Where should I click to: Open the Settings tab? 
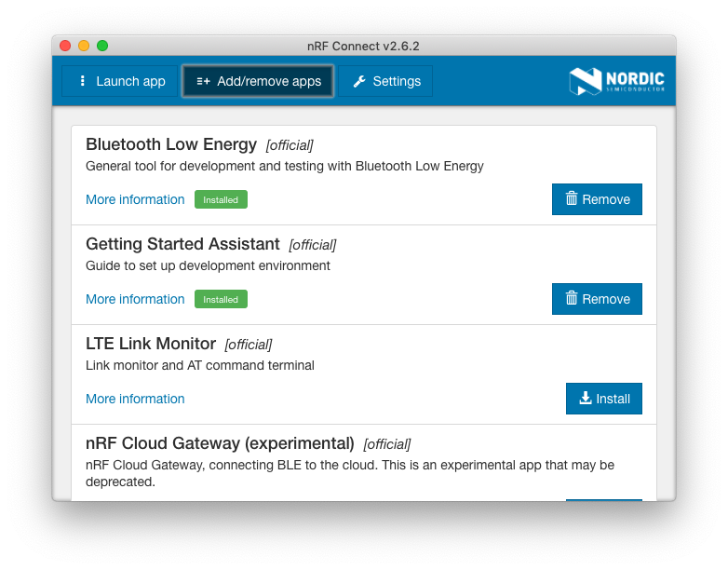(385, 81)
